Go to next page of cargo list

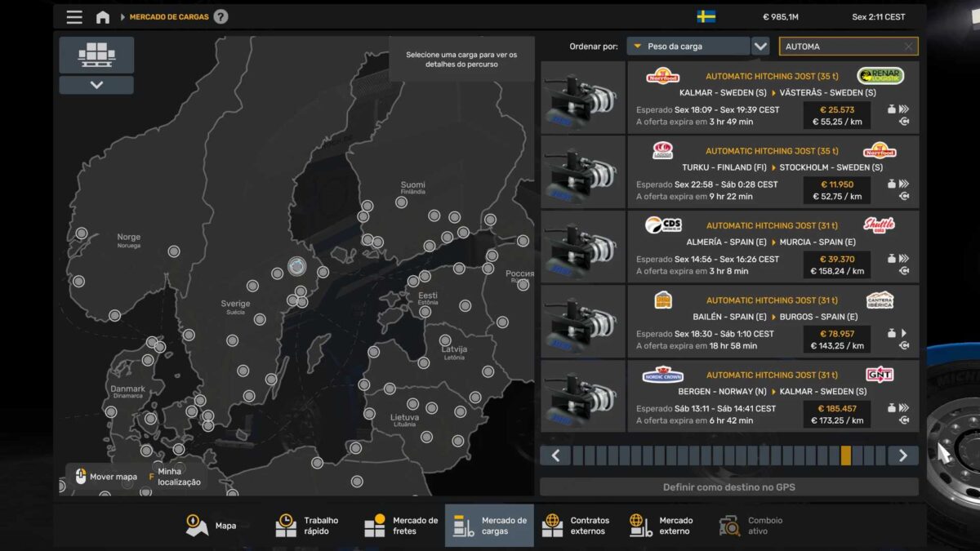click(x=902, y=455)
